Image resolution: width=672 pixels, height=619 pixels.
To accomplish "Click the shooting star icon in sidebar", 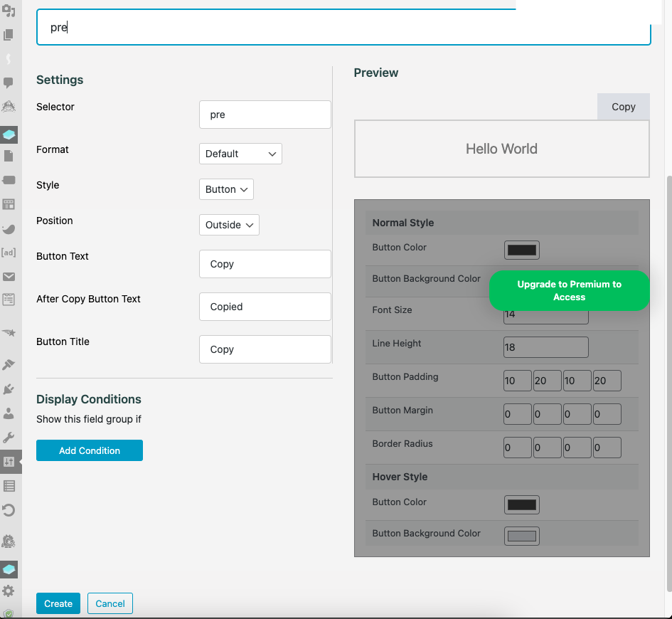I will [x=9, y=333].
